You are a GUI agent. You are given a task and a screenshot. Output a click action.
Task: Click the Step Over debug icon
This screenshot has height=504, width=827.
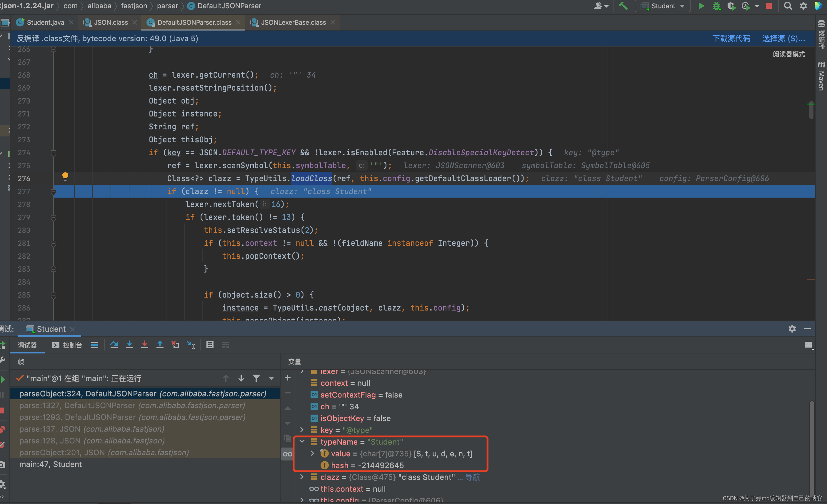(114, 345)
